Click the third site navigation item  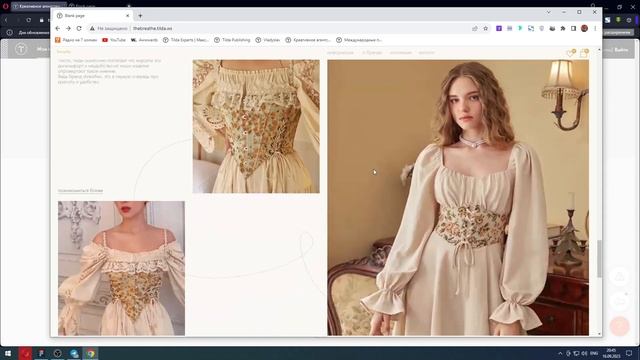[400, 53]
